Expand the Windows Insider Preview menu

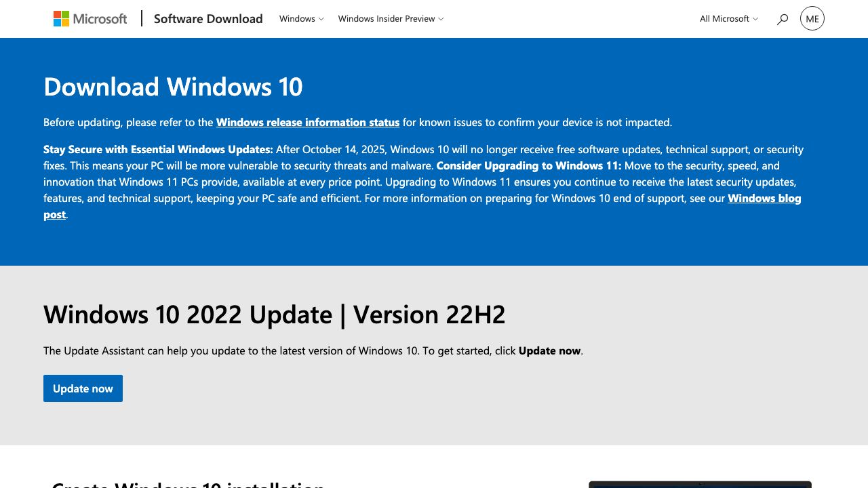(391, 19)
